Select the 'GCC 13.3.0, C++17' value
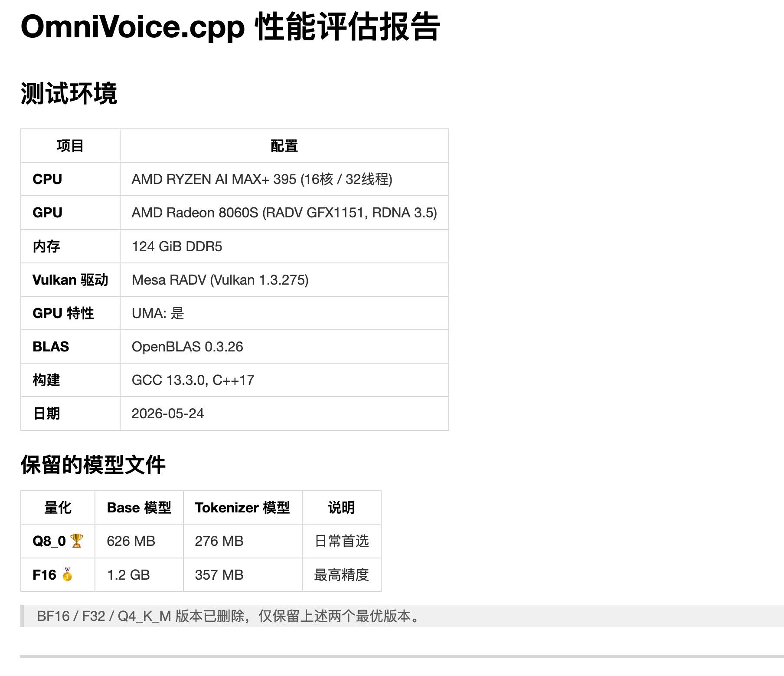Screen dimensions: 784x676 [x=193, y=380]
